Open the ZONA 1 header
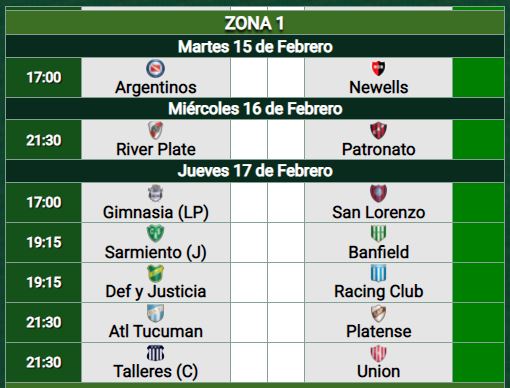The image size is (510, 388). pyautogui.click(x=255, y=23)
